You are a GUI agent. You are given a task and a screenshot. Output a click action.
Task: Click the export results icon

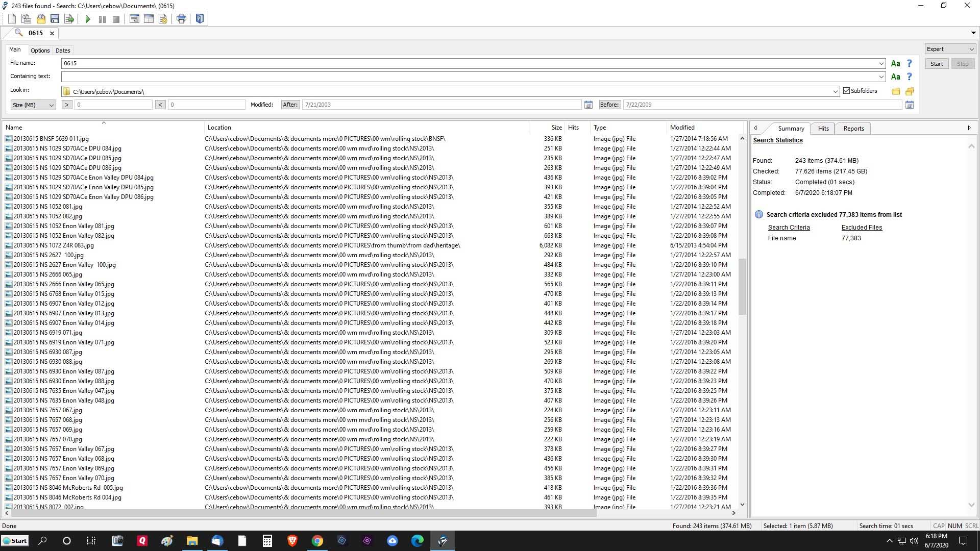[69, 19]
